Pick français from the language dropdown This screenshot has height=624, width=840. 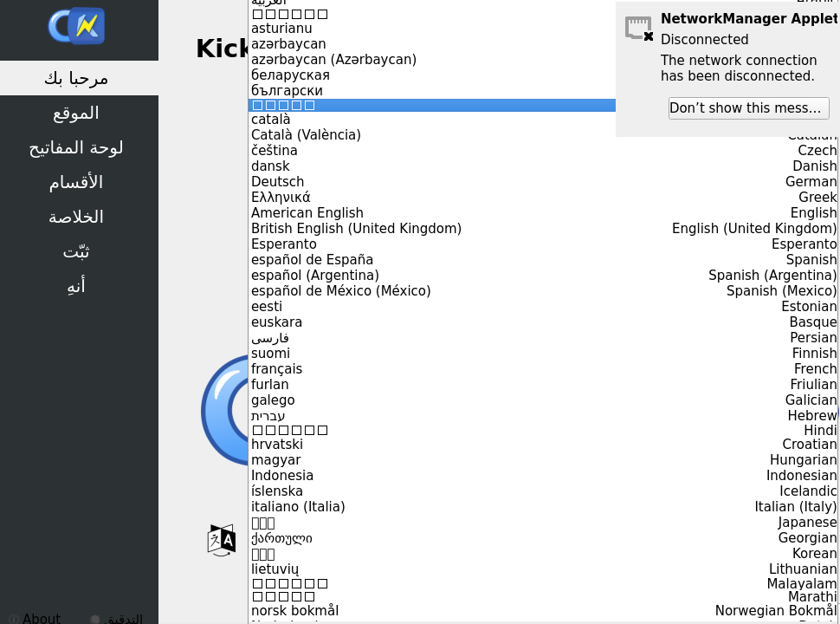277,369
